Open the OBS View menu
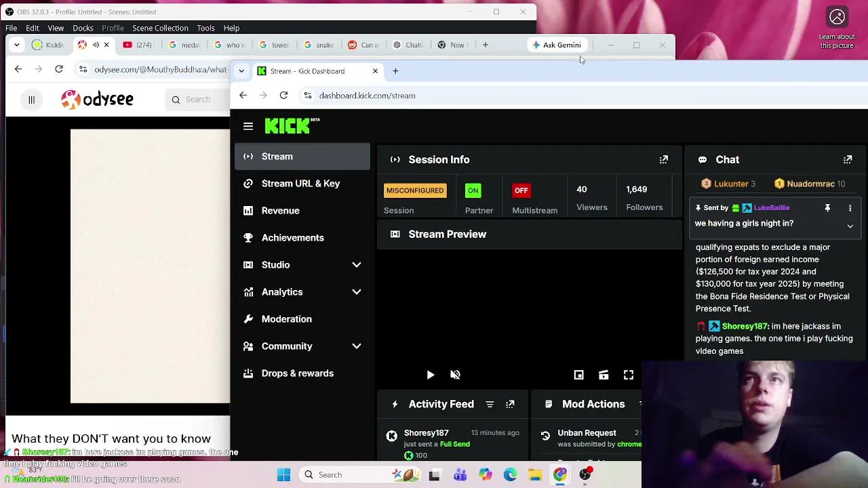 click(x=56, y=28)
